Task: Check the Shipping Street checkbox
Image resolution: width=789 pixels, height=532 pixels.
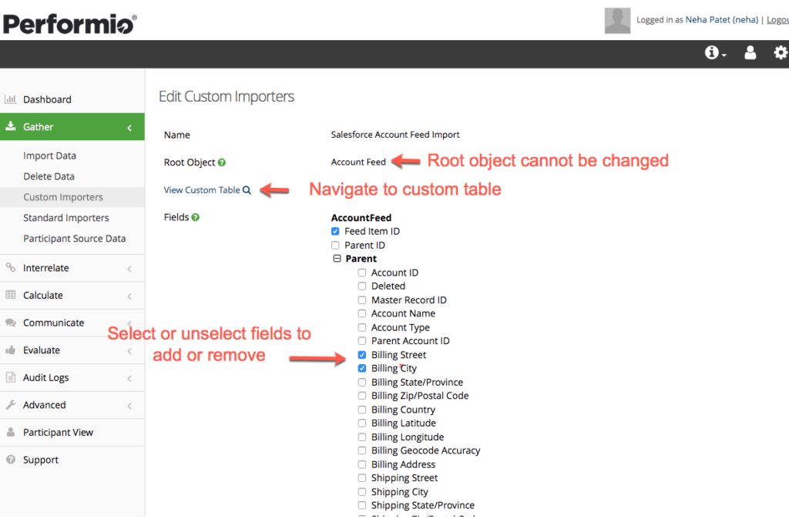Action: [362, 478]
